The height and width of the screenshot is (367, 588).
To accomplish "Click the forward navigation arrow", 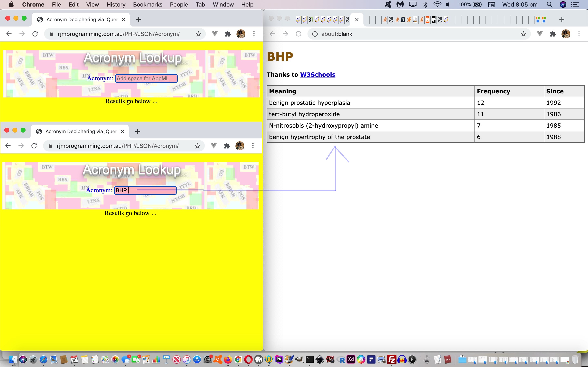I will click(21, 34).
